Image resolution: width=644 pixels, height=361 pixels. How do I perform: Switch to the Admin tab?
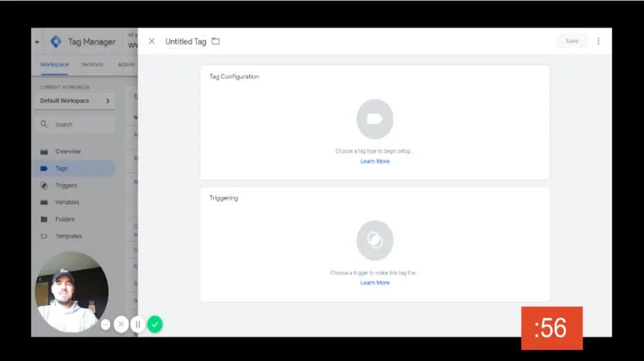click(x=125, y=64)
